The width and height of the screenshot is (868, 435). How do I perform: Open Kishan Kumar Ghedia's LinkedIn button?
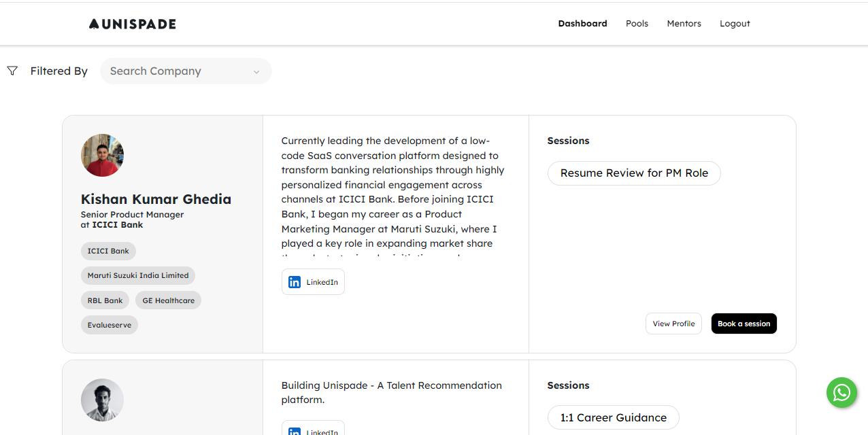(313, 282)
